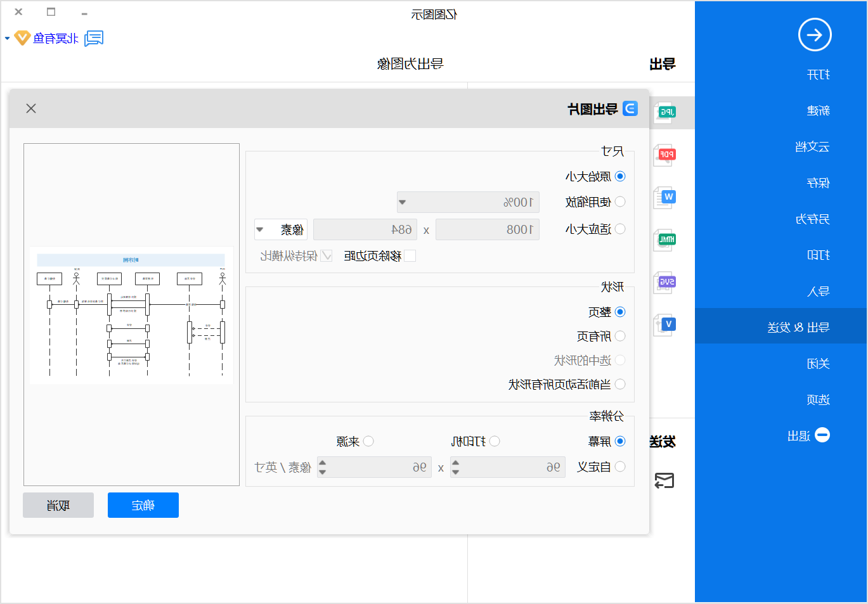Image resolution: width=868 pixels, height=604 pixels.
Task: Increase the first custom resolution value
Action: (455, 463)
